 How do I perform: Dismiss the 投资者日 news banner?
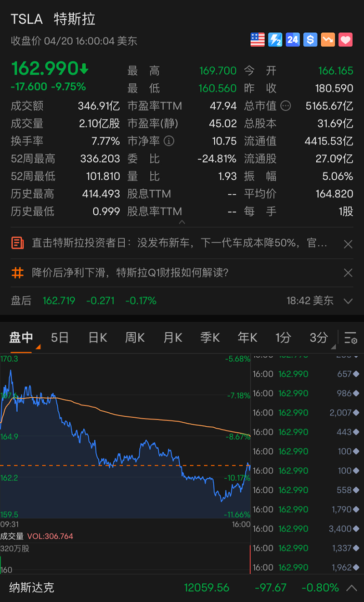(x=348, y=244)
